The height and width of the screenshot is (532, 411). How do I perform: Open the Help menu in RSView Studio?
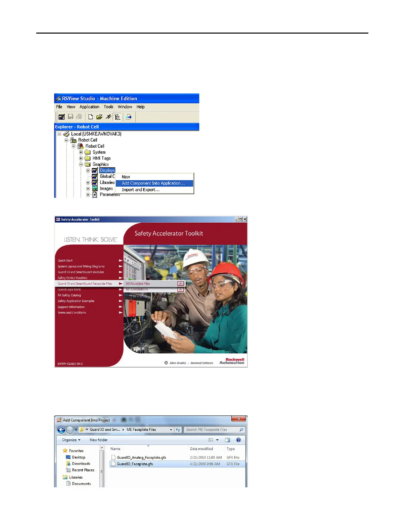(x=140, y=107)
